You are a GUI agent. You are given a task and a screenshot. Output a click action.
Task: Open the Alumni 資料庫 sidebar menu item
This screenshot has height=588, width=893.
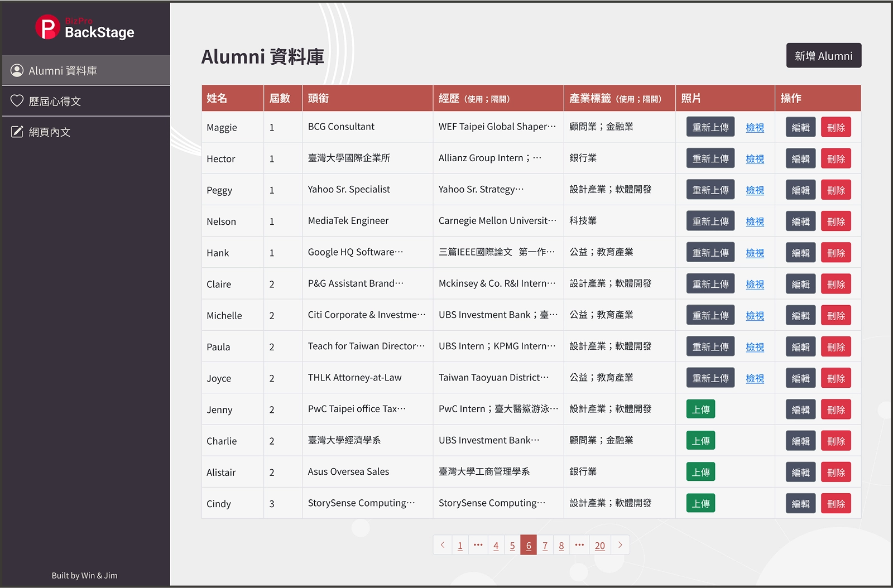86,70
